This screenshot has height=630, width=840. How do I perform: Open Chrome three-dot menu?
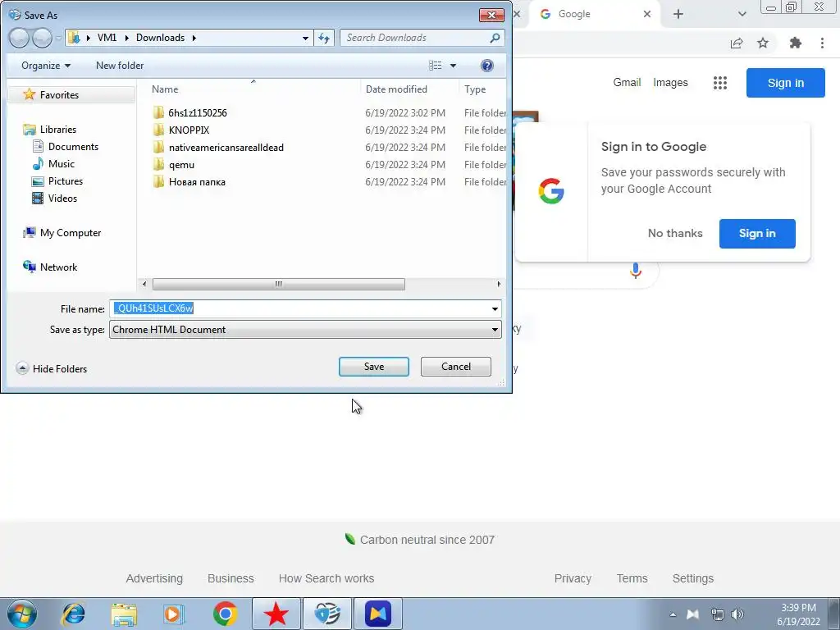[x=822, y=43]
